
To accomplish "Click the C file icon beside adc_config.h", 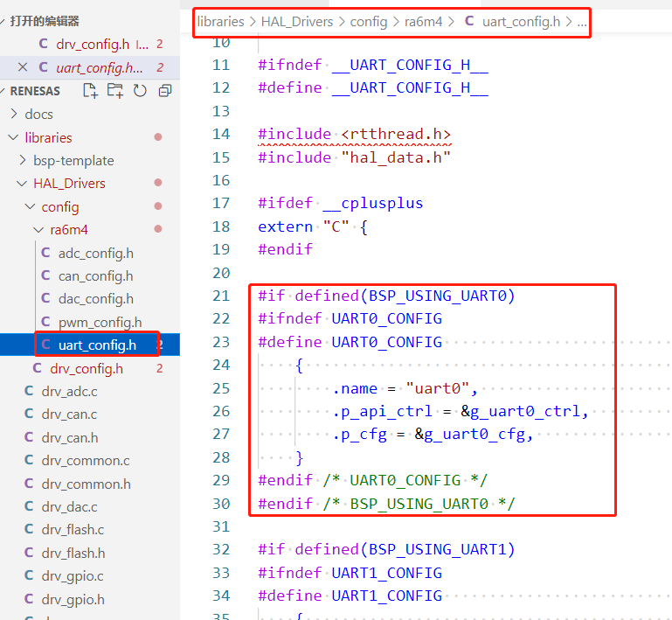I will pyautogui.click(x=46, y=254).
